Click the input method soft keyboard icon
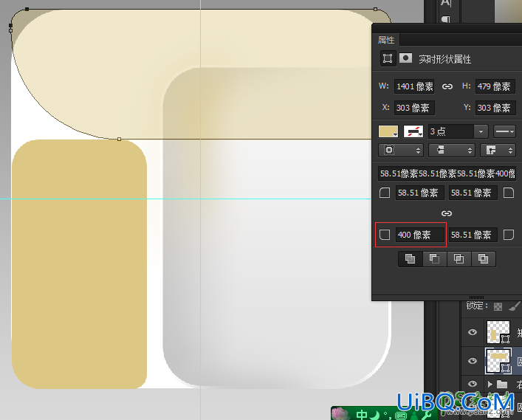Viewport: 522px width, 420px height. pos(401,416)
